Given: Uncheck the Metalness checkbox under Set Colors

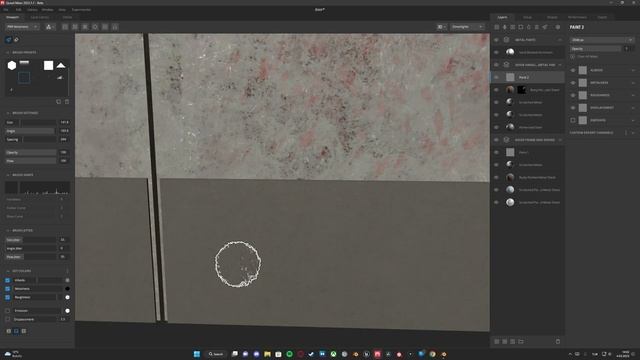Looking at the screenshot, I should click(x=8, y=289).
